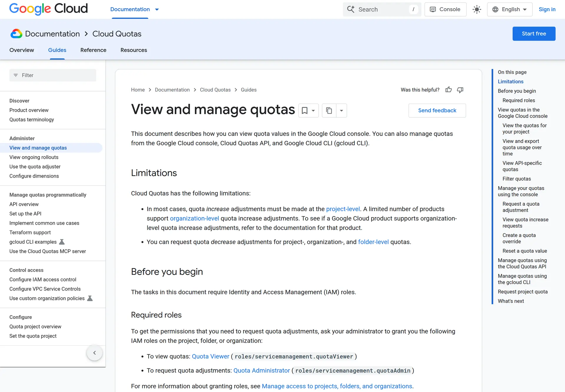Image resolution: width=565 pixels, height=392 pixels.
Task: Click the search magnifier icon
Action: click(351, 9)
